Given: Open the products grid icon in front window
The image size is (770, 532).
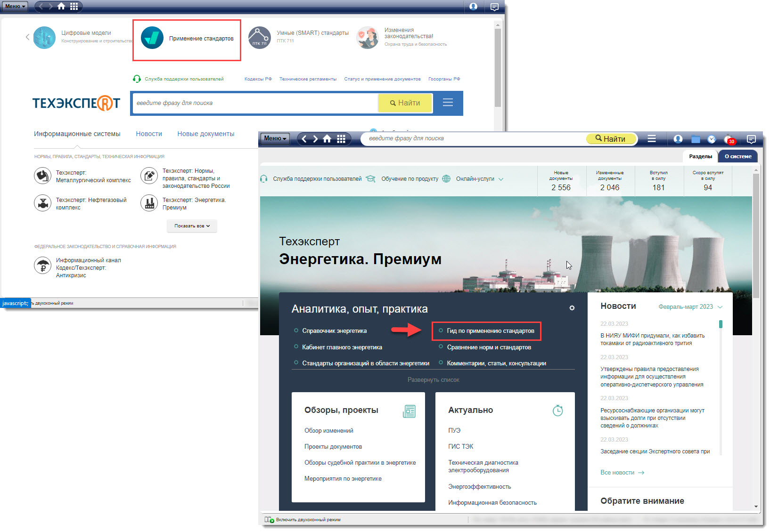Looking at the screenshot, I should pos(341,139).
